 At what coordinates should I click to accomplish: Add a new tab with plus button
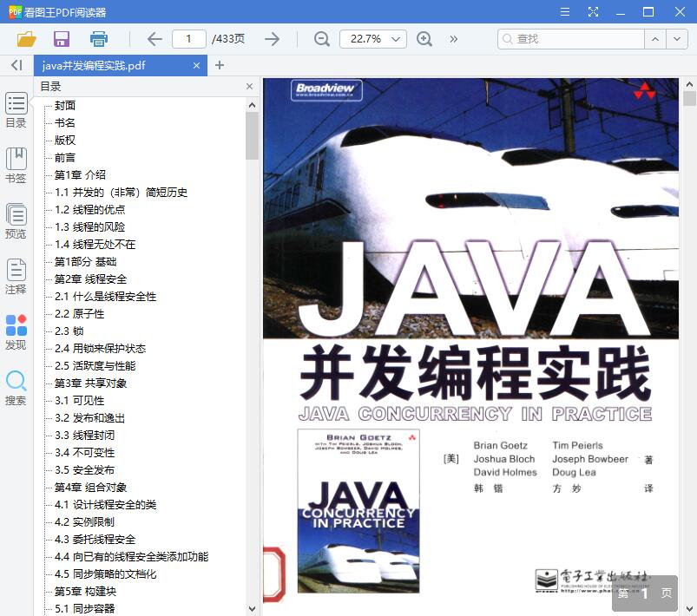point(219,65)
